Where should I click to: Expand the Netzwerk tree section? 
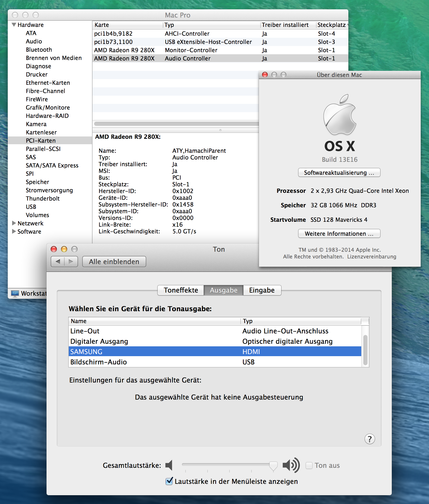coord(14,223)
